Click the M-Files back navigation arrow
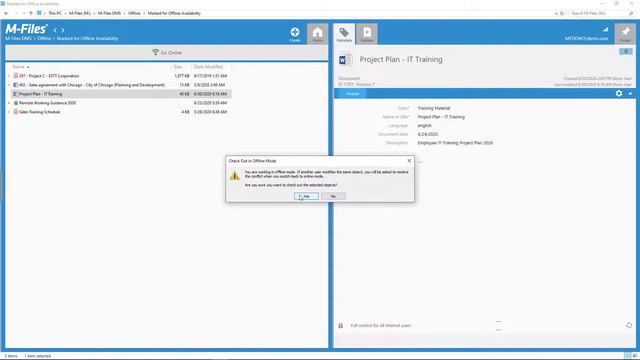 point(55,30)
